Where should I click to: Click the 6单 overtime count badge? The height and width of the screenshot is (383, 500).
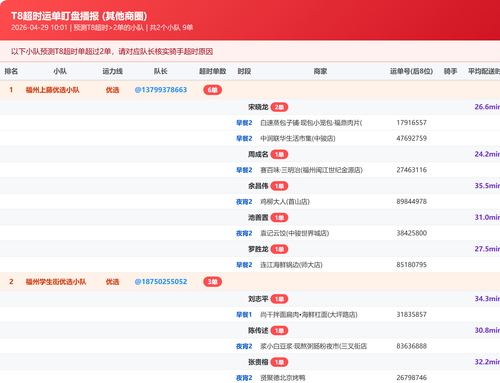(213, 90)
